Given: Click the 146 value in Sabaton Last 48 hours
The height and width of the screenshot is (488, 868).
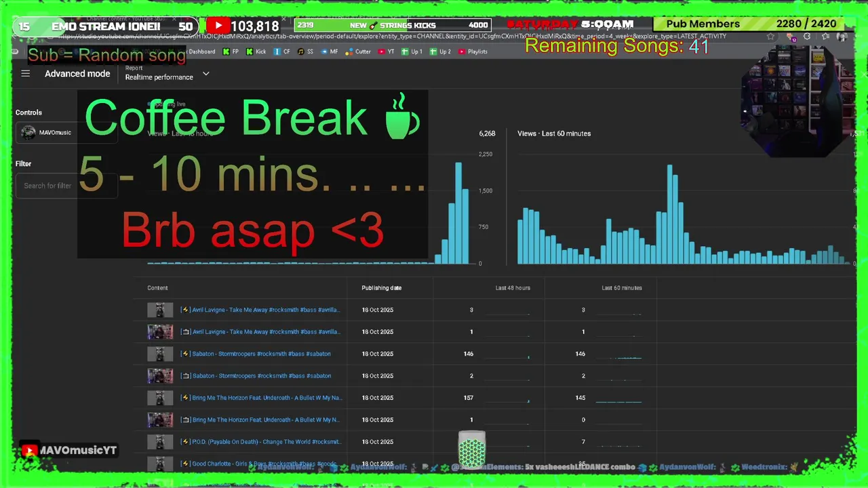Looking at the screenshot, I should pos(468,354).
